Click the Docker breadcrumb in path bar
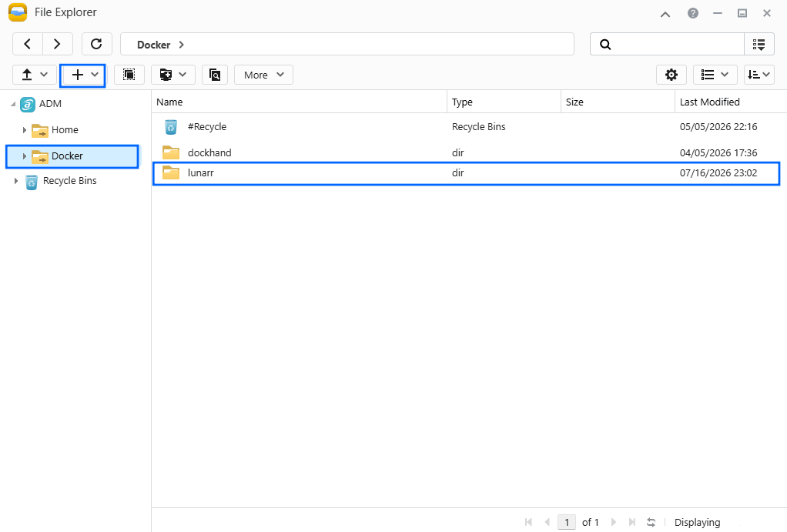This screenshot has width=787, height=532. pos(153,45)
